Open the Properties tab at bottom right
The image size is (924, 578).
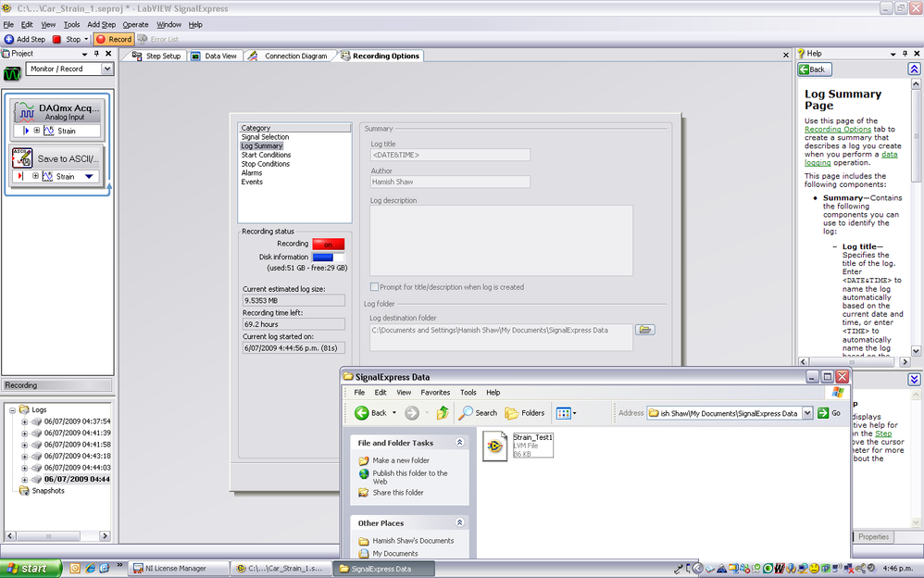873,536
